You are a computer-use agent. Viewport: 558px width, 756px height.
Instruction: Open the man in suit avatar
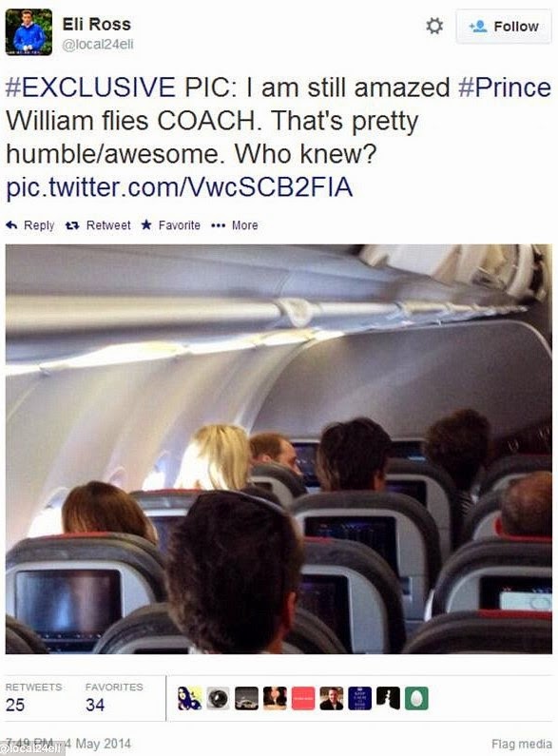(332, 698)
